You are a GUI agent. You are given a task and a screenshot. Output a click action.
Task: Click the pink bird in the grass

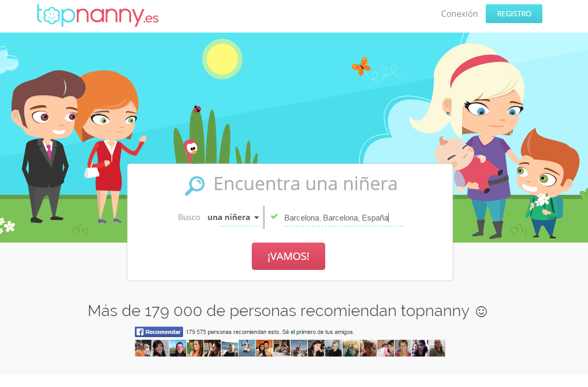pos(190,150)
